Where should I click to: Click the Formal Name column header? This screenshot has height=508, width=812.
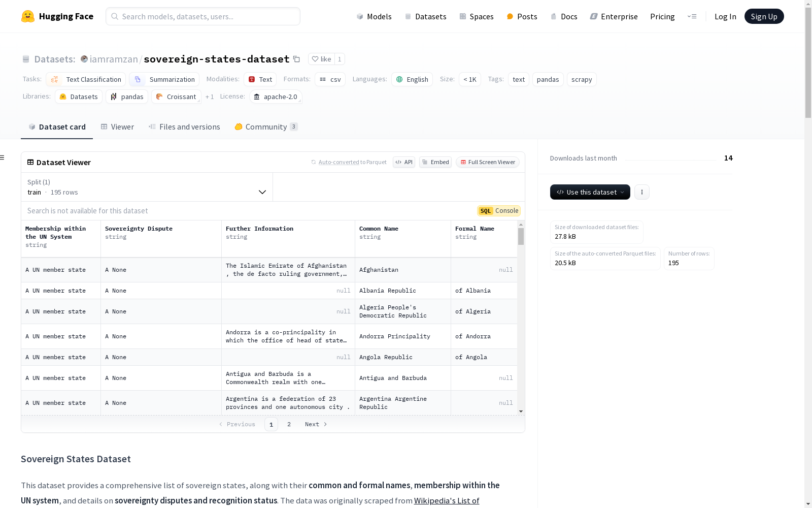[484, 239]
